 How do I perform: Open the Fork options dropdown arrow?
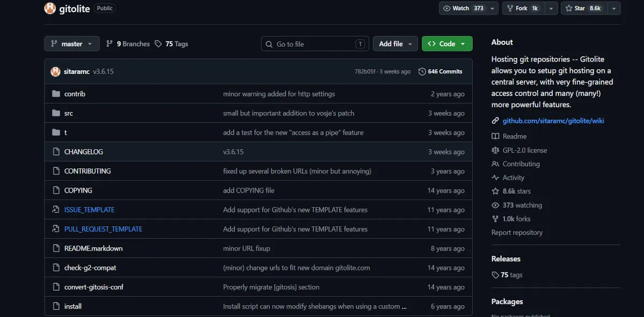coord(551,9)
